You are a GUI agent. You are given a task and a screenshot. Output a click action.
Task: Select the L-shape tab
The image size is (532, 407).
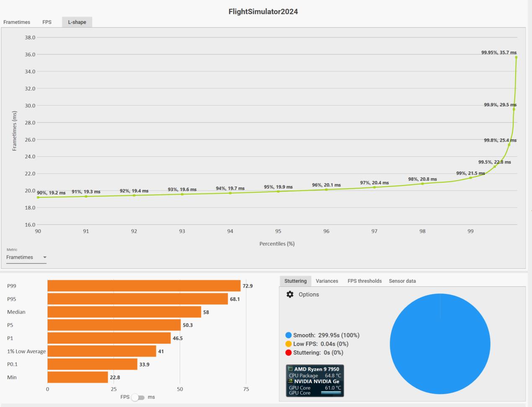point(77,22)
